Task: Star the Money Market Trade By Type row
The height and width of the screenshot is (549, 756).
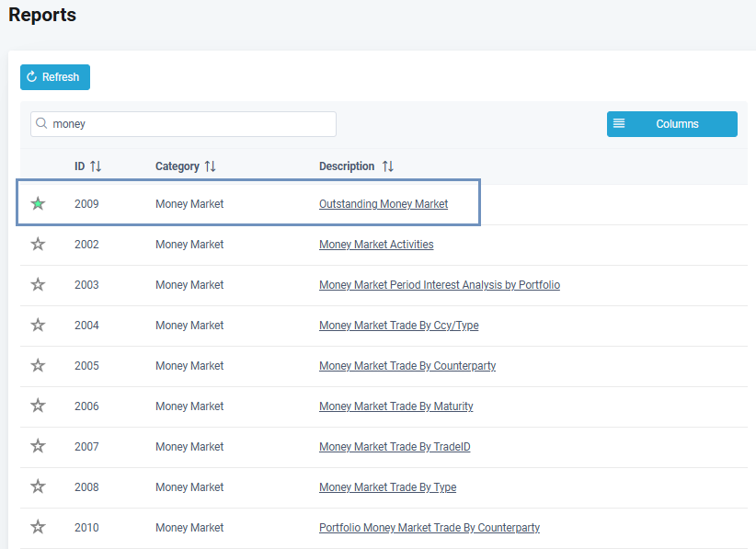Action: point(38,486)
